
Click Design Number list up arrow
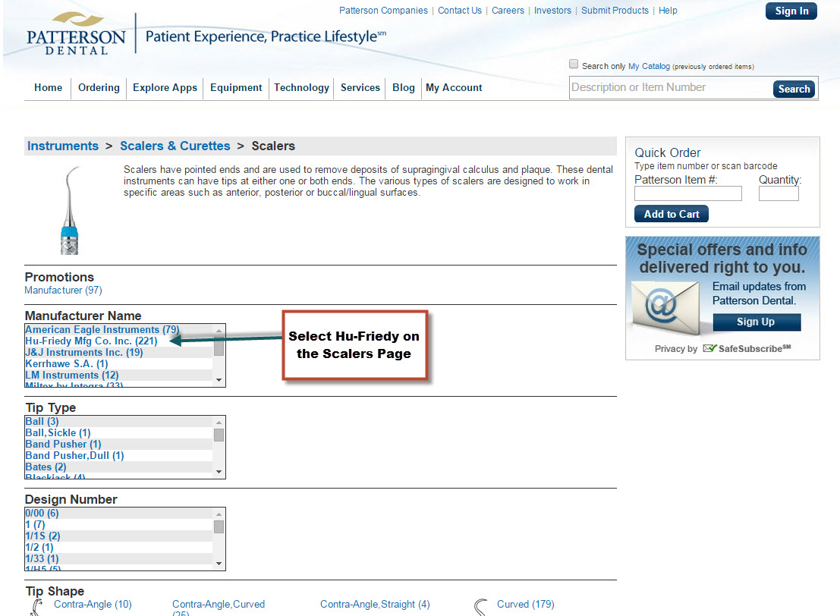coord(219,514)
